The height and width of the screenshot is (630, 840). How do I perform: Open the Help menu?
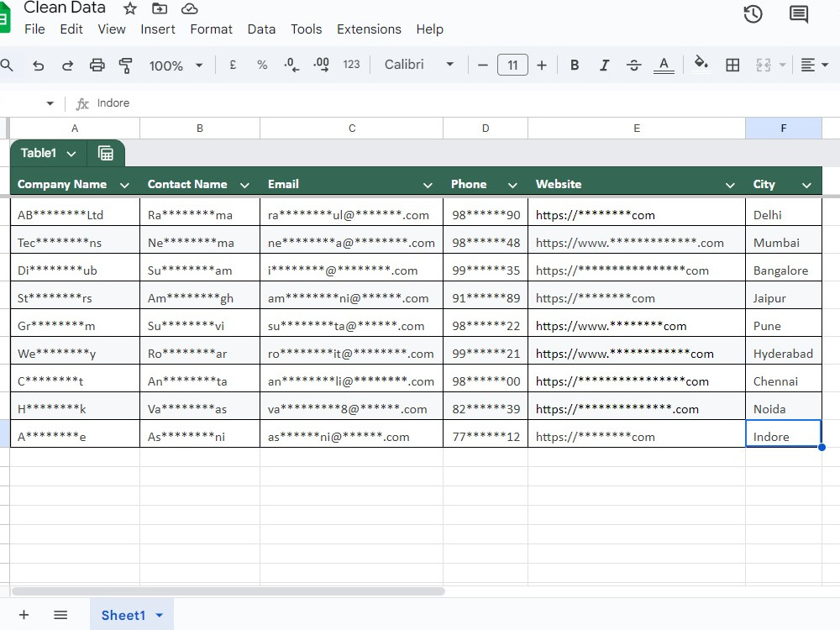(429, 29)
